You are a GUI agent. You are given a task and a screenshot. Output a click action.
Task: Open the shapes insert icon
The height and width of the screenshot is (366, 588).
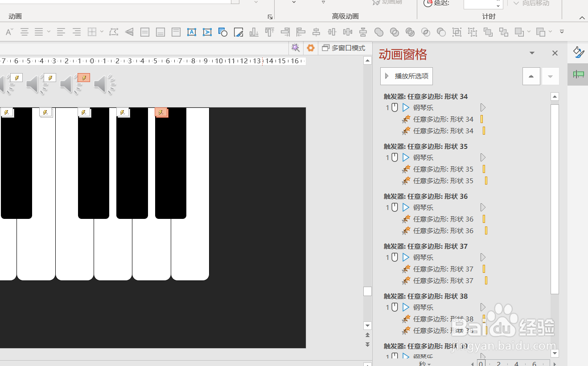223,32
